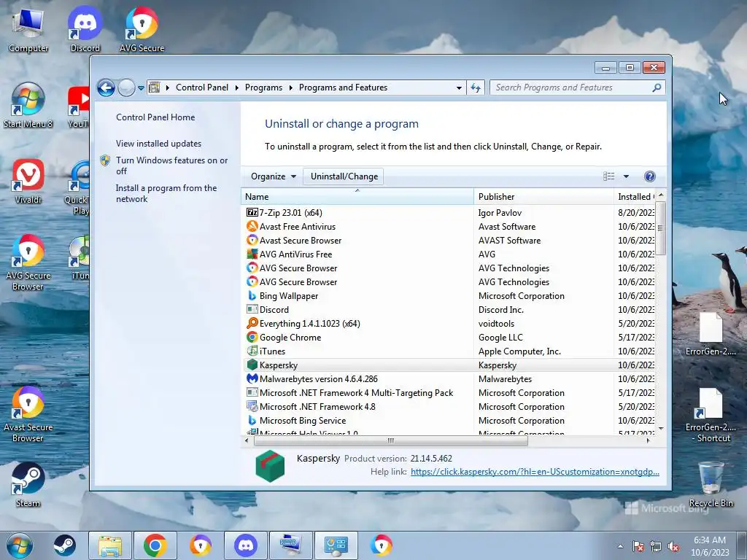Screen dimensions: 747x560
Task: Click the Kaspersky row in list
Action: pyautogui.click(x=448, y=365)
